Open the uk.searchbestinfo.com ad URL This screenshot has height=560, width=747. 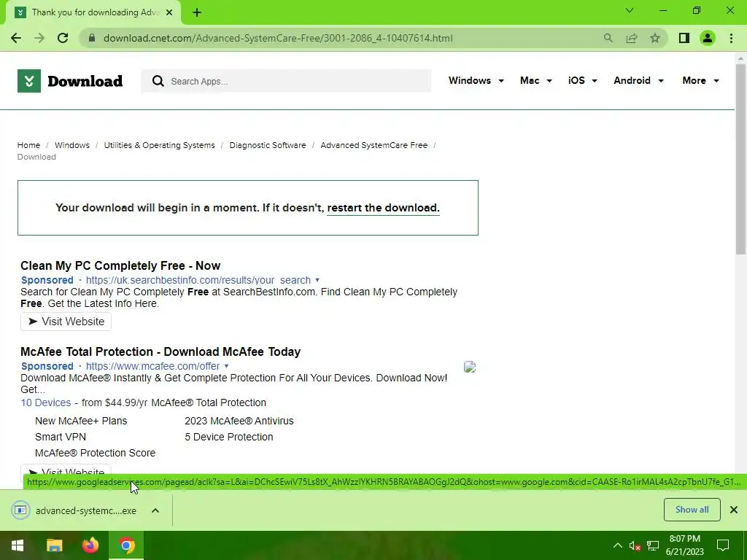coord(198,280)
